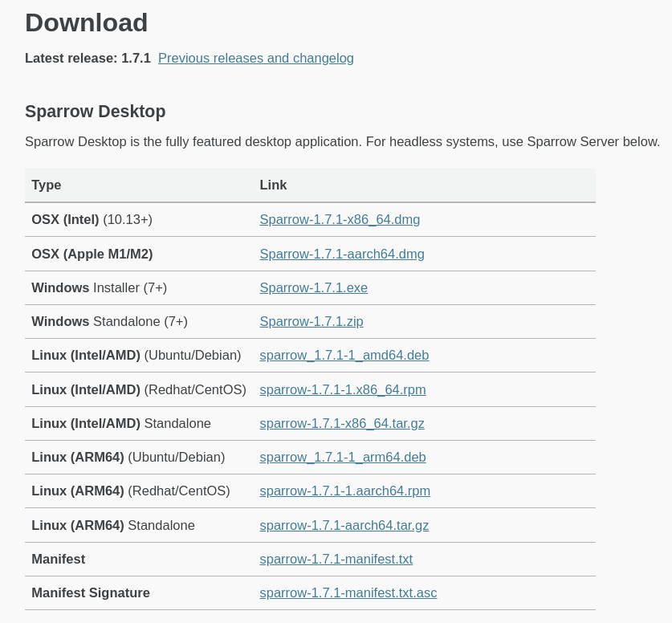The image size is (672, 623).
Task: Open the sparrow-1.7.1-manifest.txt file link
Action: (x=336, y=560)
